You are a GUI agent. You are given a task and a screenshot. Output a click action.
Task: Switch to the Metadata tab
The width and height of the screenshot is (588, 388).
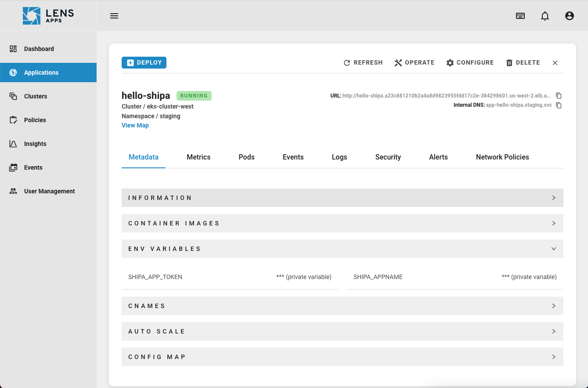[x=144, y=157]
